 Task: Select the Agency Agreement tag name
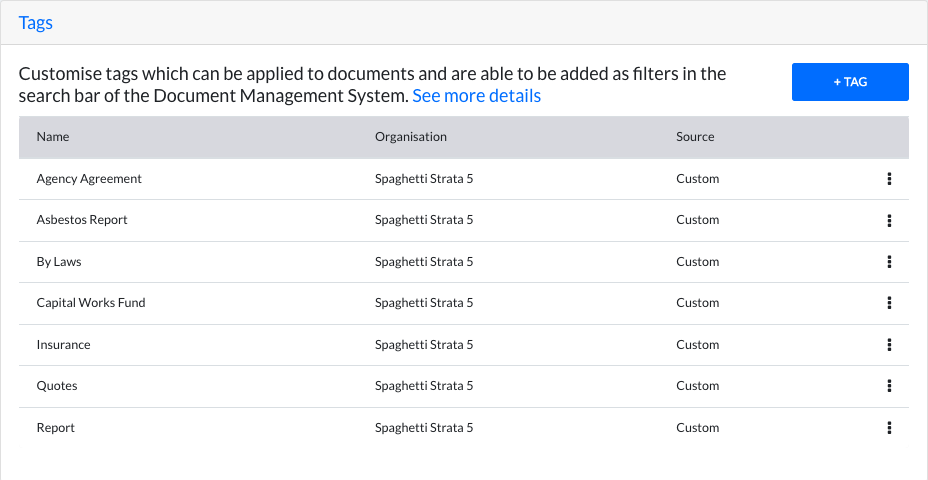[x=89, y=179]
